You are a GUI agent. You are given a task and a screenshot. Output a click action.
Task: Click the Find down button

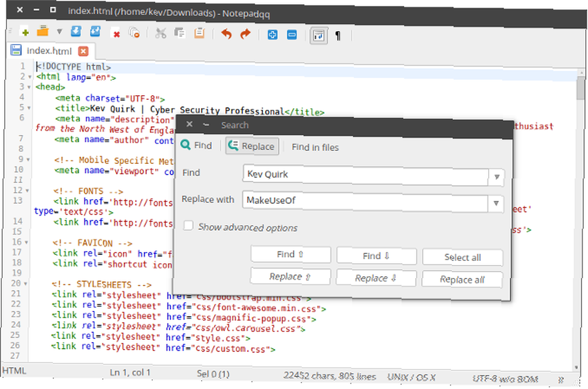pyautogui.click(x=376, y=256)
